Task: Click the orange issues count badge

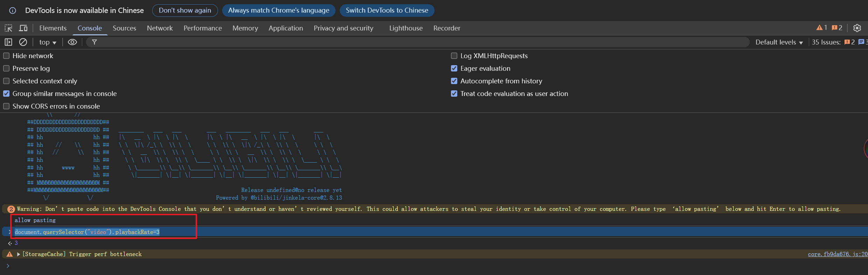Action: pyautogui.click(x=837, y=28)
